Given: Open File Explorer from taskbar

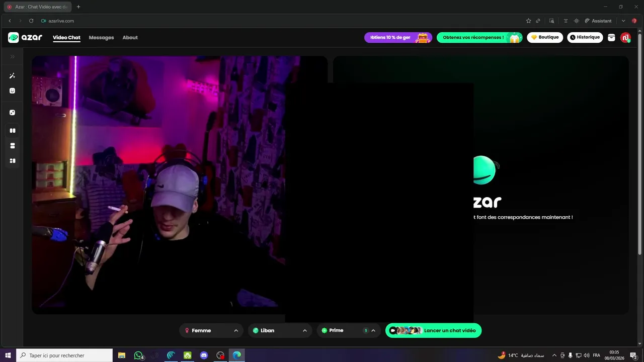Looking at the screenshot, I should click(122, 355).
